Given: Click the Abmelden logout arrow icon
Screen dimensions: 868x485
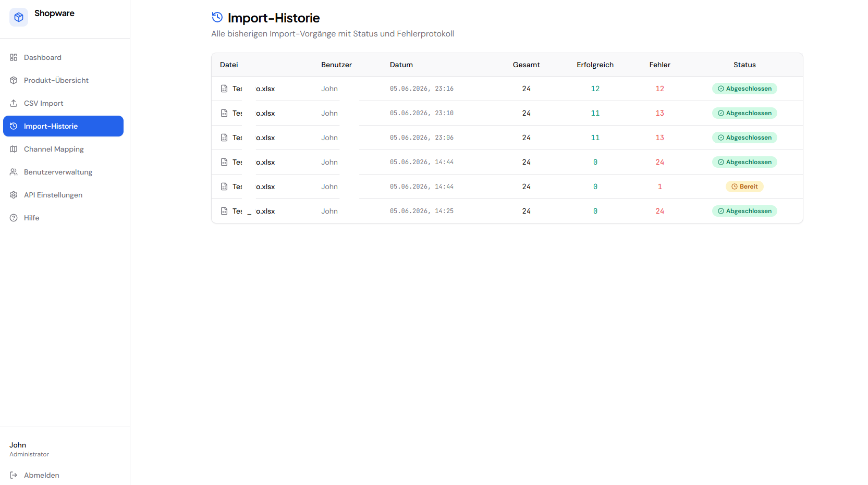Looking at the screenshot, I should point(14,475).
